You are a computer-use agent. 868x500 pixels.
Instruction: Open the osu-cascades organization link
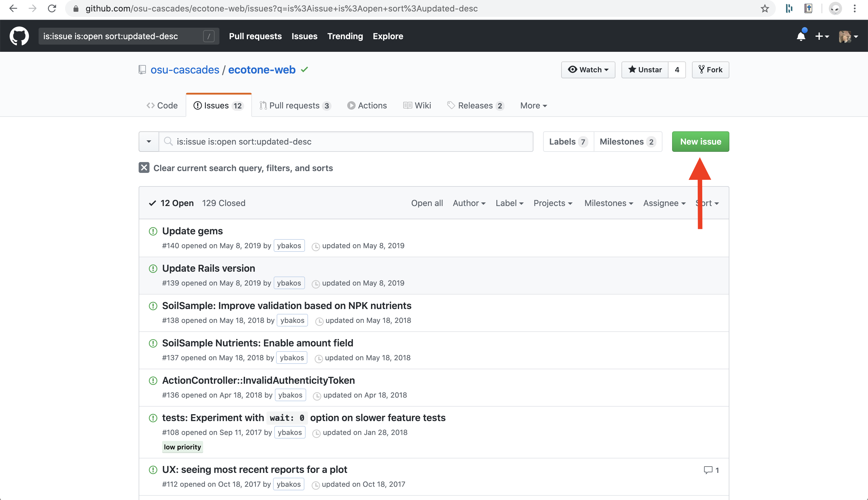click(x=185, y=70)
